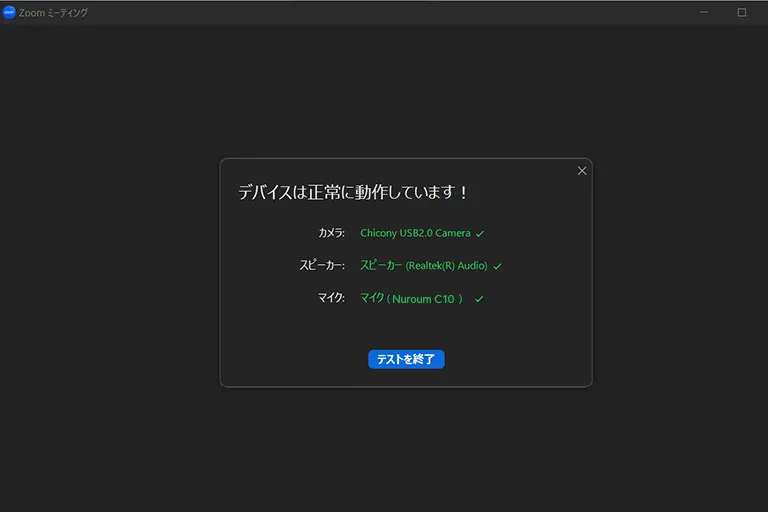The height and width of the screenshot is (512, 768).
Task: Click the checkmark beside Realtek(R) Audio
Action: (x=497, y=267)
